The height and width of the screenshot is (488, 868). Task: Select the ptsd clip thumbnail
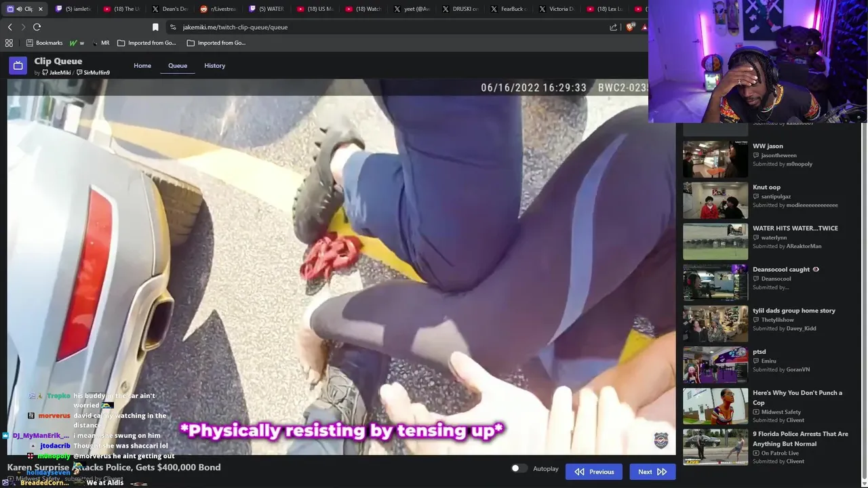coord(715,365)
